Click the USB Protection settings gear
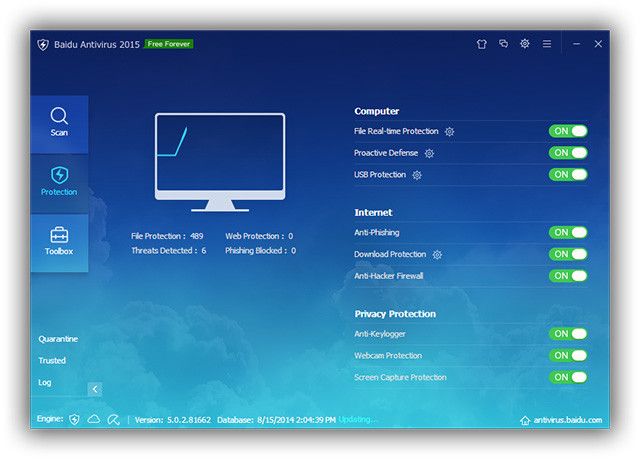The width and height of the screenshot is (640, 459). 417,175
